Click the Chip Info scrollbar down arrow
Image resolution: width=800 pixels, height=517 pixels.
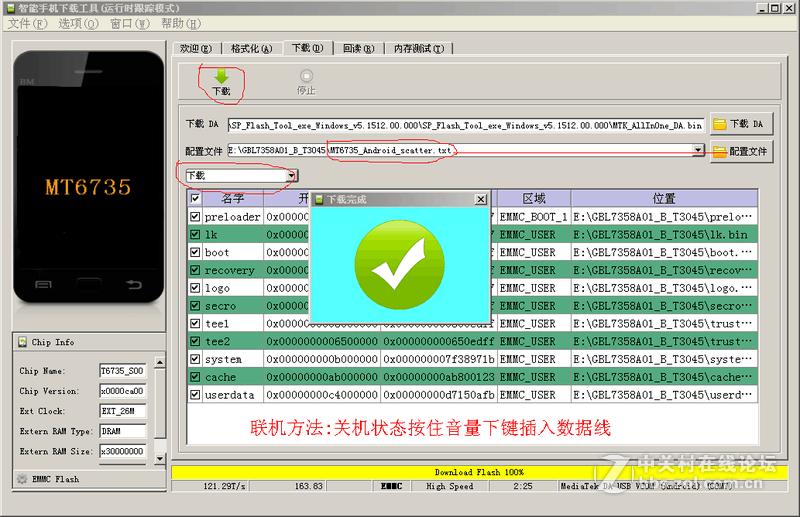(x=160, y=458)
